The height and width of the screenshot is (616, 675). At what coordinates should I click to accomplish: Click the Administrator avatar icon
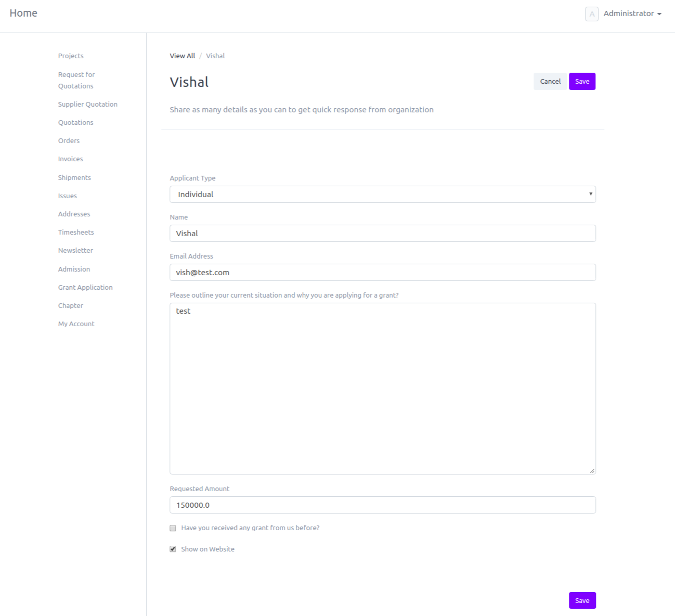coord(592,14)
